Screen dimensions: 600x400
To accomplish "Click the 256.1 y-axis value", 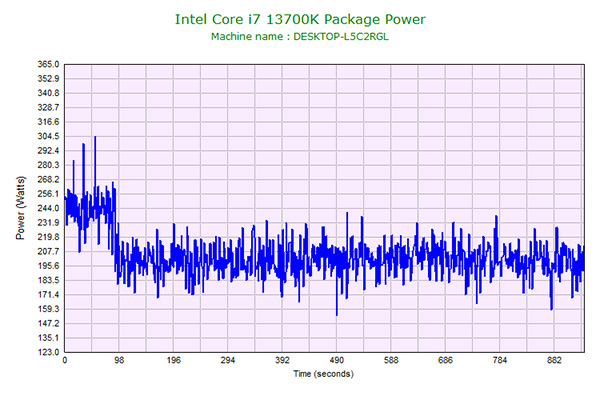I will [x=48, y=194].
